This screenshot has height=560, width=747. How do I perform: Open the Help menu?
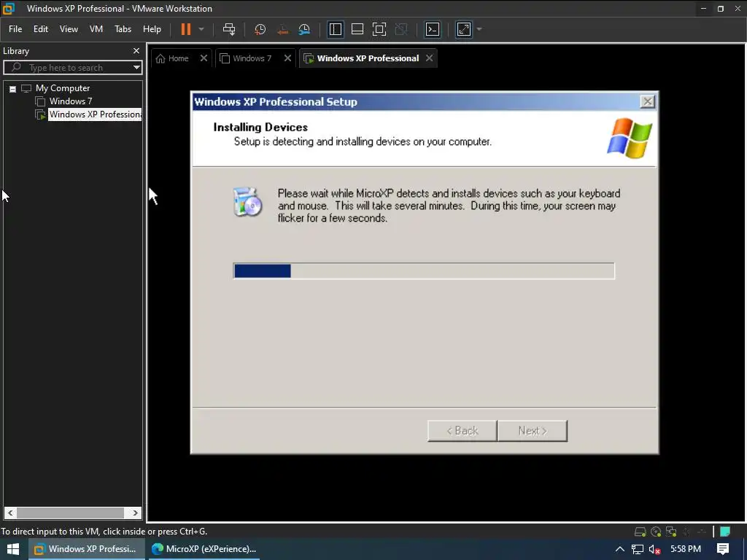(152, 29)
